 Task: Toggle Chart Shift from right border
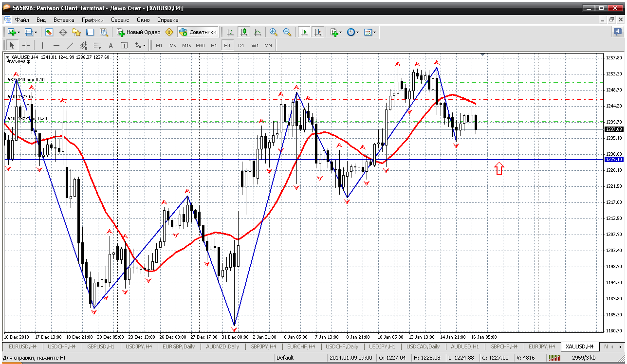click(x=318, y=32)
